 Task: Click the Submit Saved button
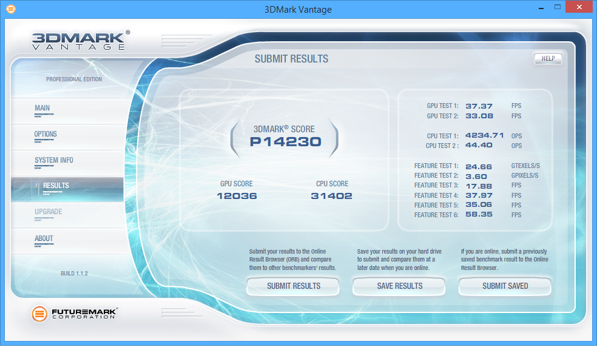(505, 286)
